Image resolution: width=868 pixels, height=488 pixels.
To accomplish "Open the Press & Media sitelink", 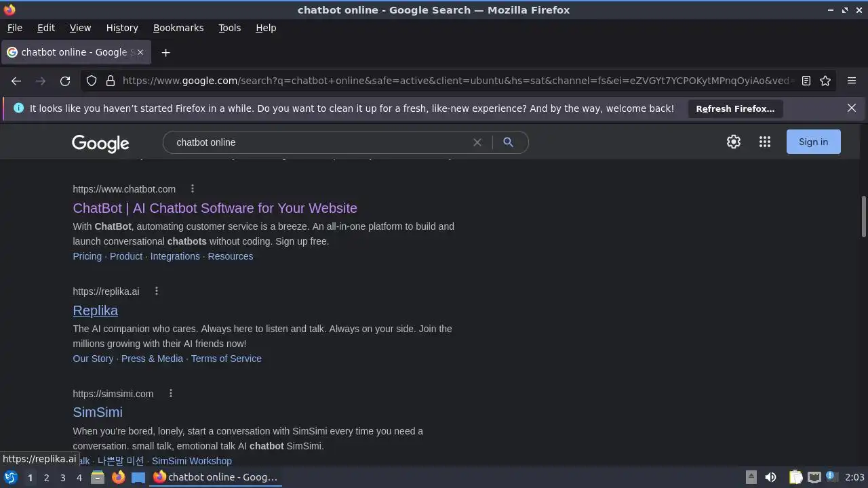I will 152,359.
